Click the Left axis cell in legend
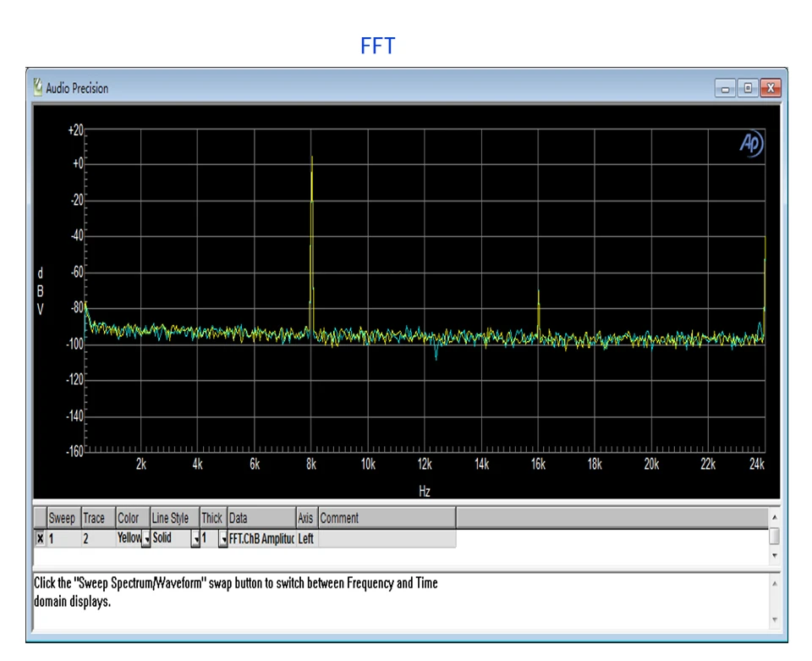 [x=306, y=539]
